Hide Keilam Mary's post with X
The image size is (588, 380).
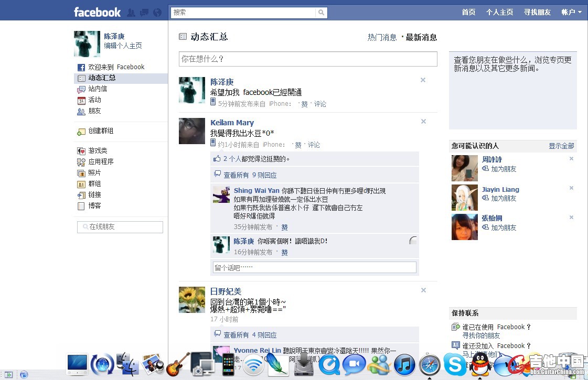pyautogui.click(x=423, y=122)
